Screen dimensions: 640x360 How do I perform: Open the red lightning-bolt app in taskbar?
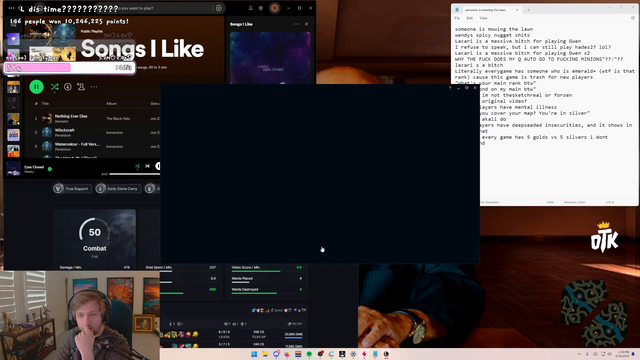[364, 354]
